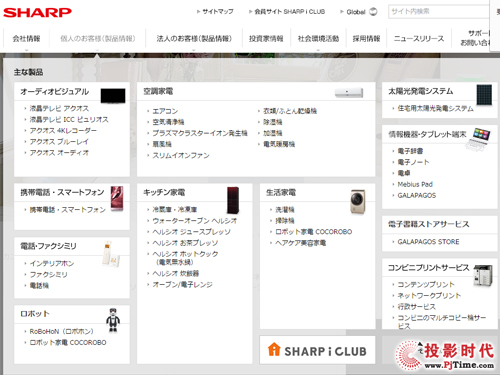Screen dimensions: 500x375
Task: Click the サイト内検索 search field
Action: click(x=439, y=12)
